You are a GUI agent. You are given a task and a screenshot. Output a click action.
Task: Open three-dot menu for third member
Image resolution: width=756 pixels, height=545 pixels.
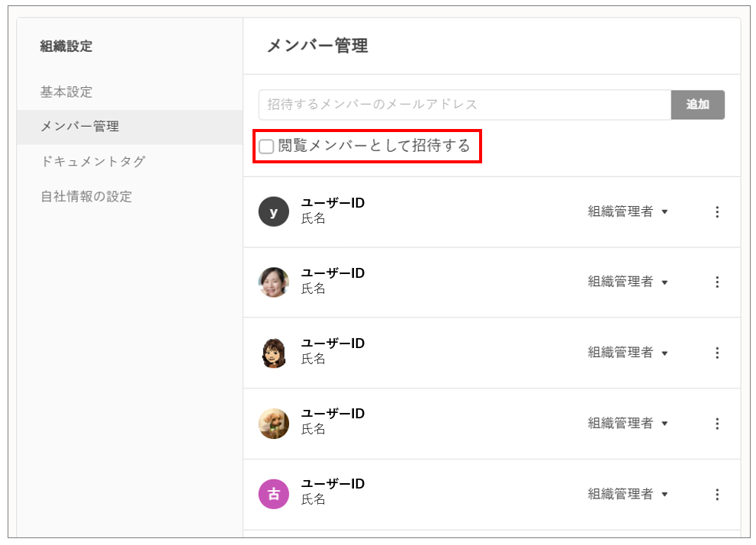pyautogui.click(x=717, y=353)
